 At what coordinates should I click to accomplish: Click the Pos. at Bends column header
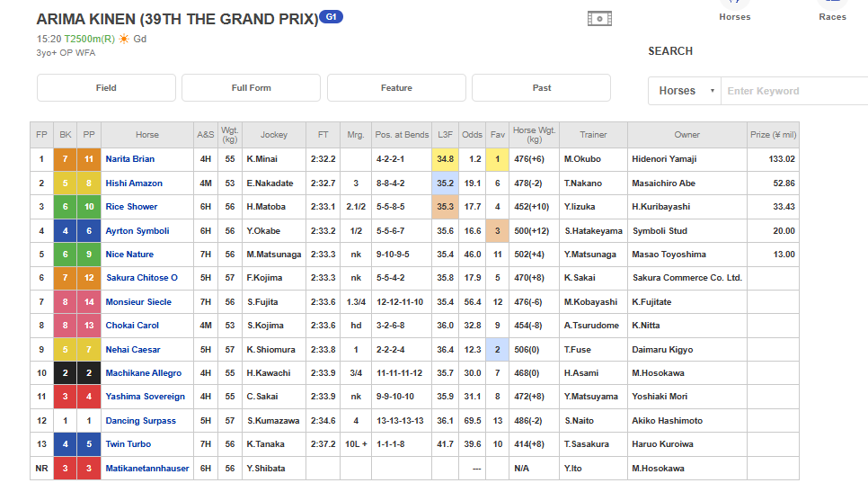coord(402,135)
